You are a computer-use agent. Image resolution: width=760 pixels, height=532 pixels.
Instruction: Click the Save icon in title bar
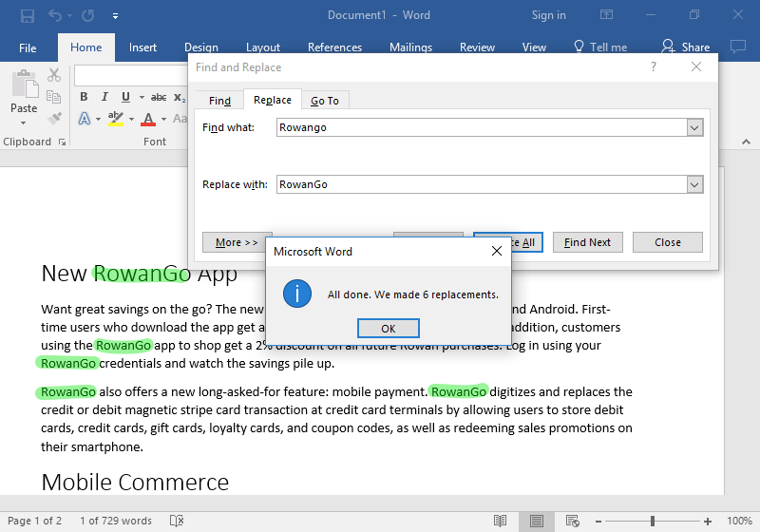tap(28, 15)
